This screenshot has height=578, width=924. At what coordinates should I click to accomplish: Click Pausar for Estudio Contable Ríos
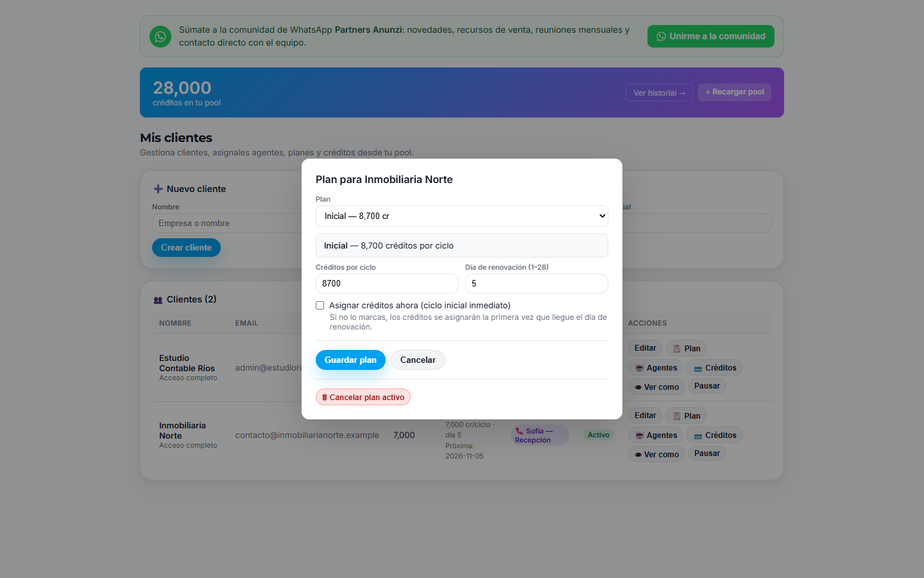pyautogui.click(x=707, y=386)
